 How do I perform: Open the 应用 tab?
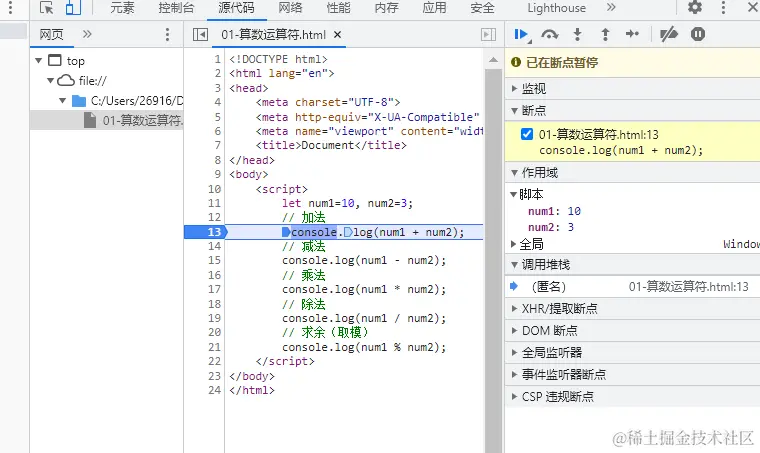[434, 8]
